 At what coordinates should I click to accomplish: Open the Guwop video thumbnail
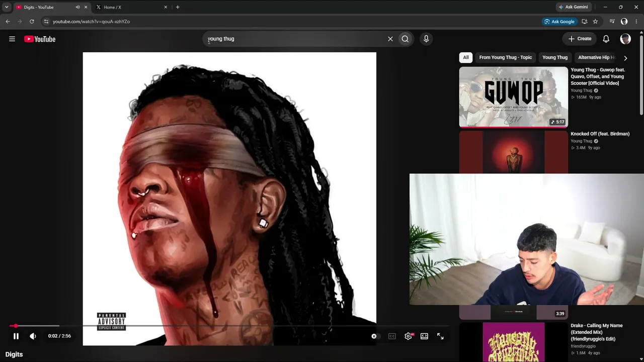click(513, 97)
